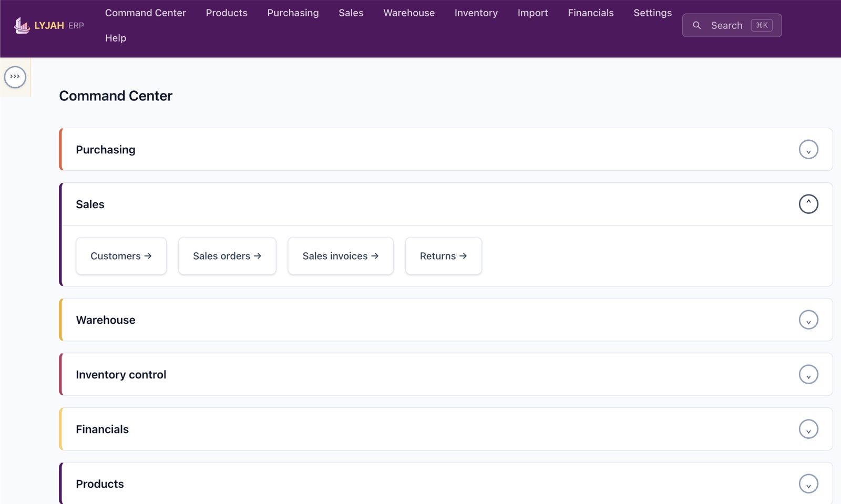Expand the Warehouse section
This screenshot has width=841, height=504.
[808, 320]
